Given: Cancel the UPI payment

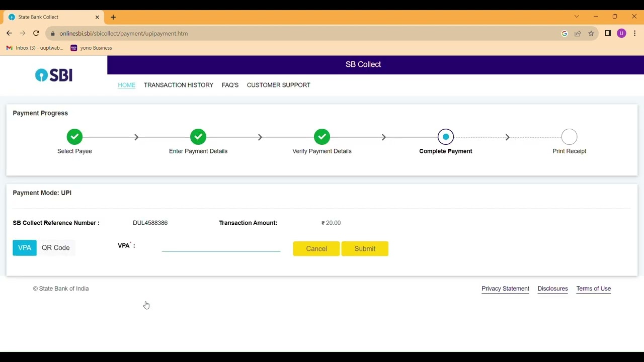Looking at the screenshot, I should point(316,249).
